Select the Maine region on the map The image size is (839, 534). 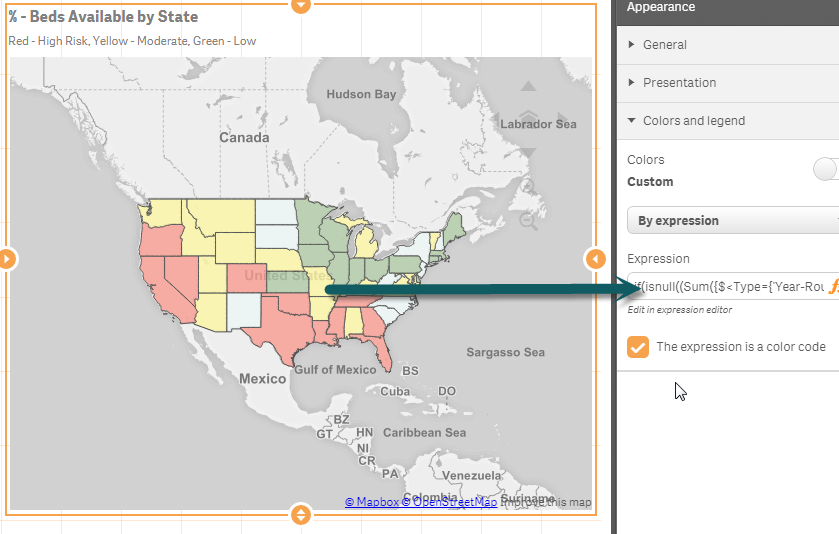coord(456,226)
